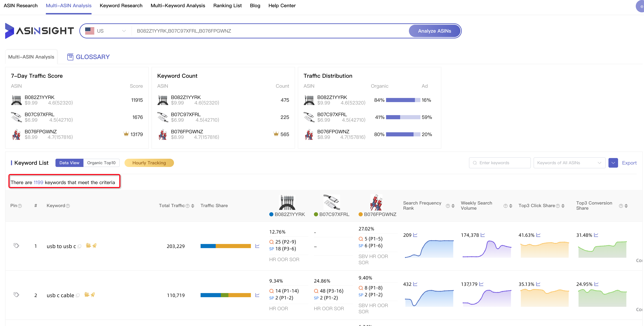644x326 pixels.
Task: Open trend chart icon next to rank 209
Action: 415,235
